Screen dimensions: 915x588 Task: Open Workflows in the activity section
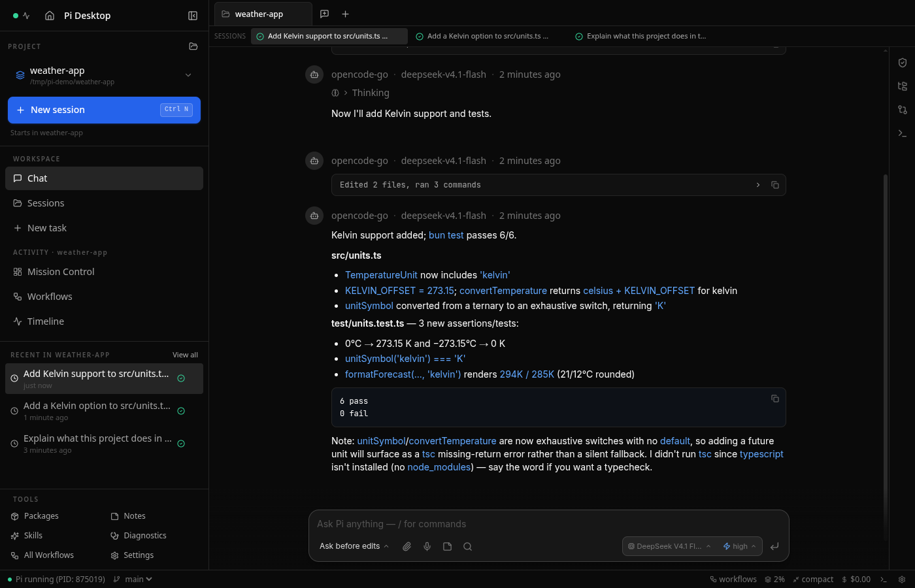pyautogui.click(x=104, y=297)
